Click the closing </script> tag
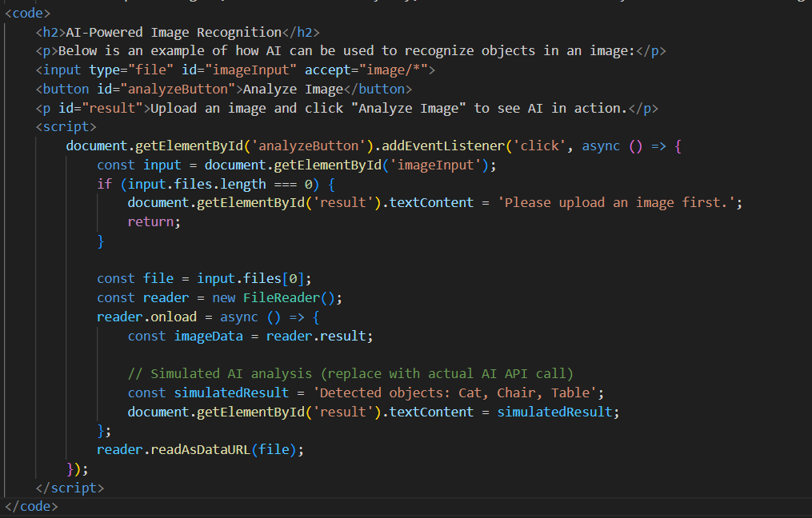This screenshot has width=812, height=518. click(x=70, y=487)
